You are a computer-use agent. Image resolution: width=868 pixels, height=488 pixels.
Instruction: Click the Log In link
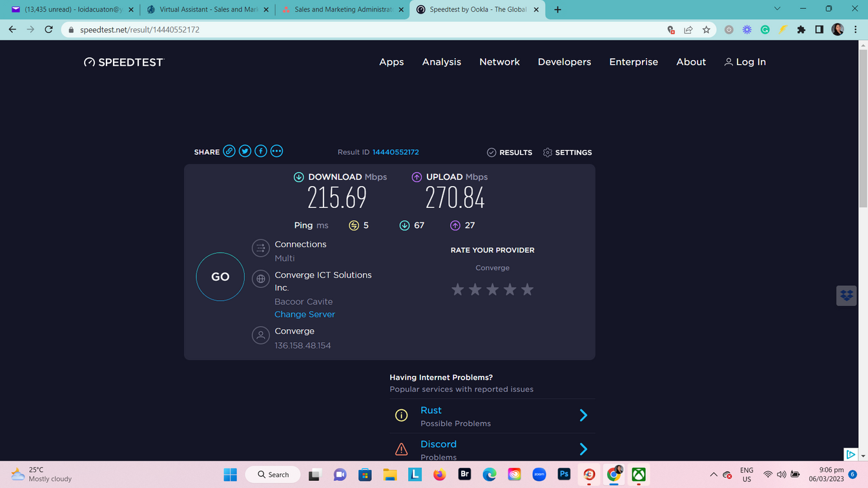pyautogui.click(x=745, y=62)
